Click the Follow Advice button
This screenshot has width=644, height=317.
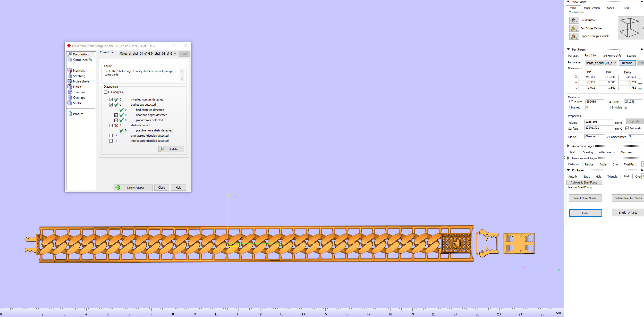coord(133,188)
